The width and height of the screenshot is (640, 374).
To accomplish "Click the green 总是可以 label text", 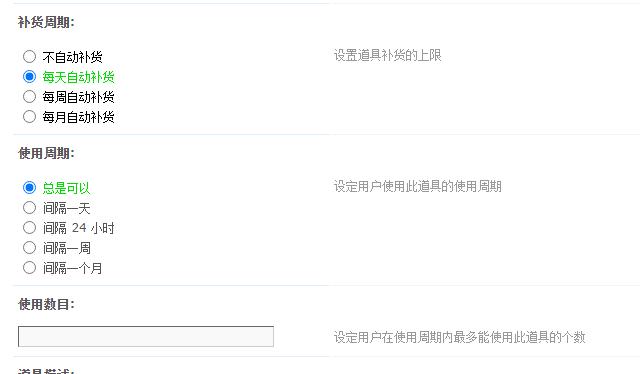I will (66, 188).
